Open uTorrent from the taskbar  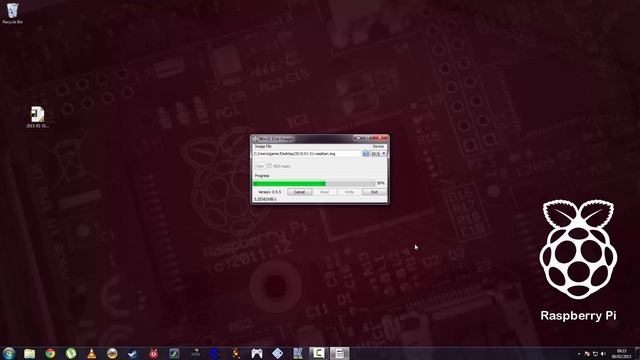pos(71,353)
